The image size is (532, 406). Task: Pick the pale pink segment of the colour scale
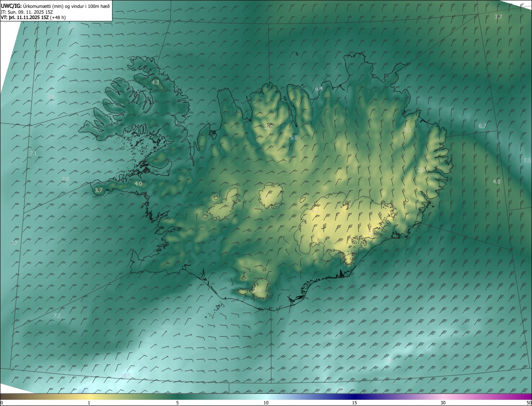(x=443, y=397)
